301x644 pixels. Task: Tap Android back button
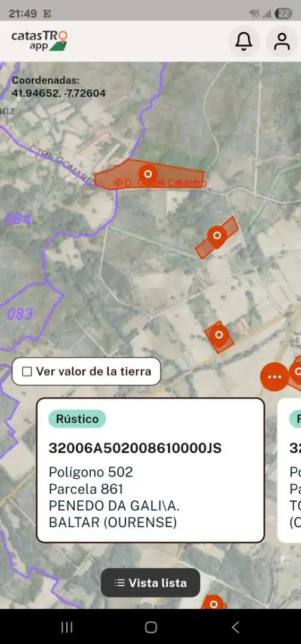click(235, 627)
